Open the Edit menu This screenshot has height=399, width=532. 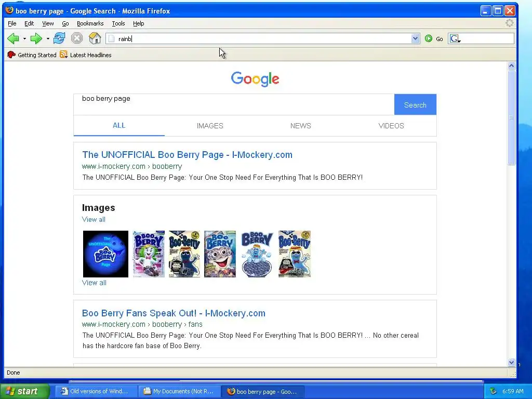pyautogui.click(x=29, y=23)
